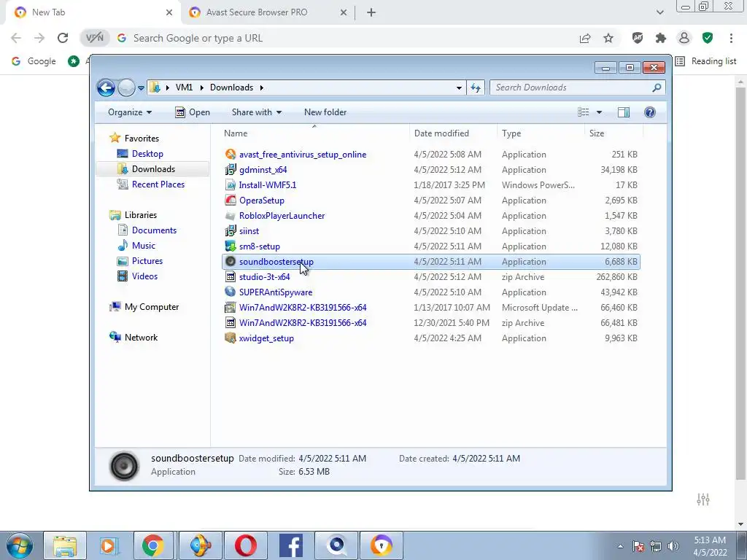Refresh the Downloads folder address bar
747x560 pixels.
476,87
